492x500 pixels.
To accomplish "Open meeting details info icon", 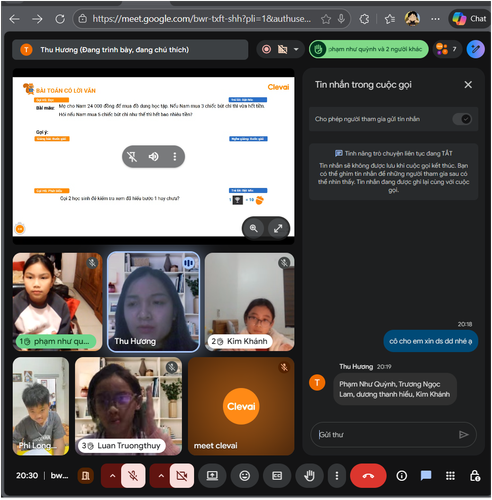I will [402, 476].
